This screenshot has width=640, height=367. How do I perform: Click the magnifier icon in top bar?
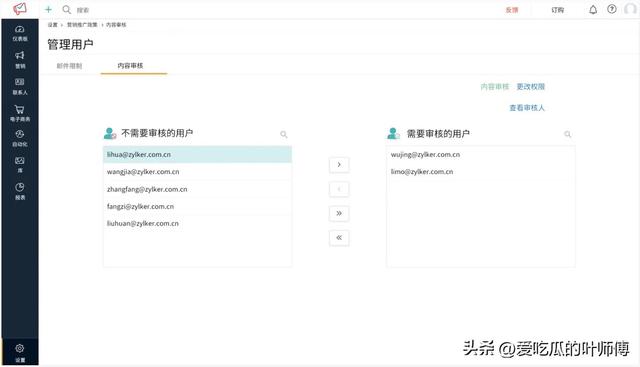(x=67, y=9)
